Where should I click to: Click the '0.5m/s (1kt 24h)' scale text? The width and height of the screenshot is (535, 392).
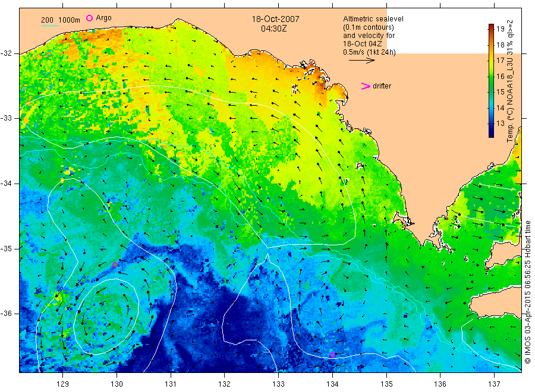pos(370,52)
